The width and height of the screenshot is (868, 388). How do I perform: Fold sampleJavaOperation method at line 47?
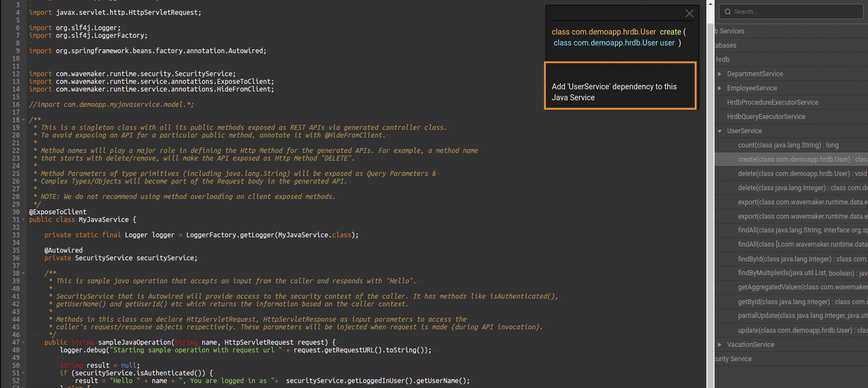[x=23, y=343]
